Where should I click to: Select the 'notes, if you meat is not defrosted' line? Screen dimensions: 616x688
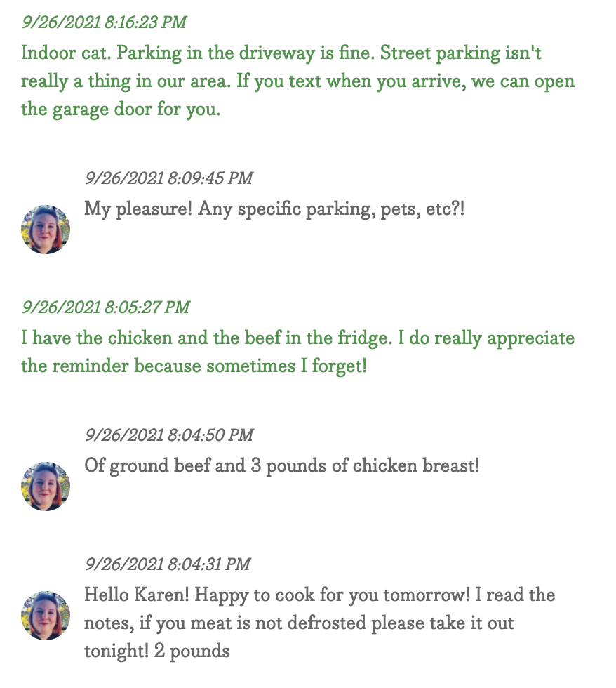pyautogui.click(x=299, y=623)
